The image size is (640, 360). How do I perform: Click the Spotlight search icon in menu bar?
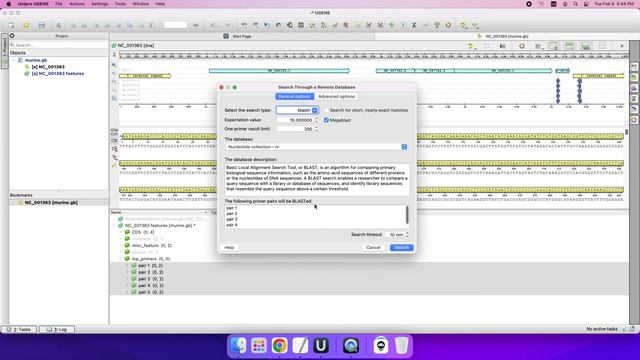pos(576,4)
